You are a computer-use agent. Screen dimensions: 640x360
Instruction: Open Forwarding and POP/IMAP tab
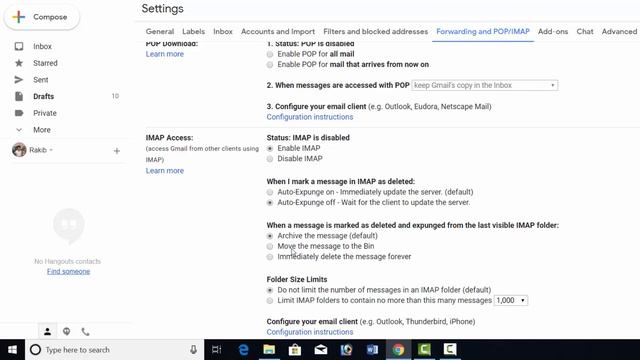[483, 31]
